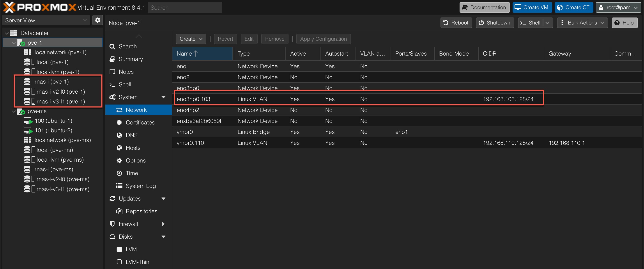Click the Reboot button

click(456, 23)
